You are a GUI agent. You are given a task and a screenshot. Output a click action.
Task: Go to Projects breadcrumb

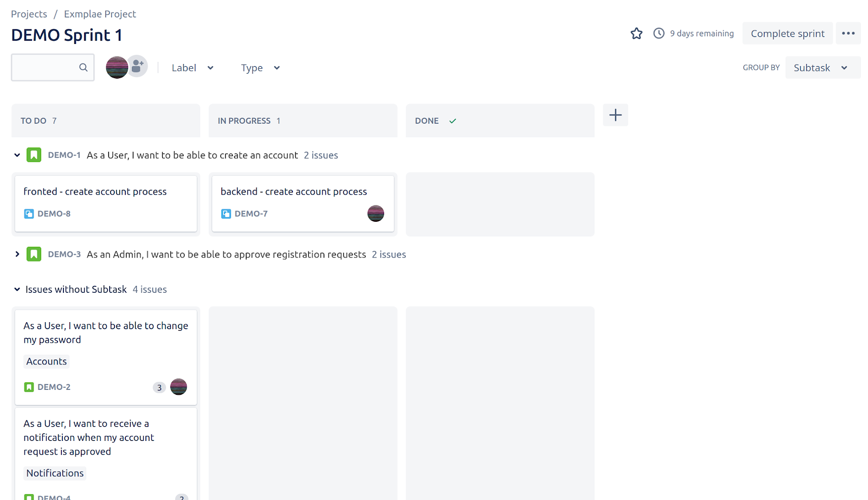29,14
